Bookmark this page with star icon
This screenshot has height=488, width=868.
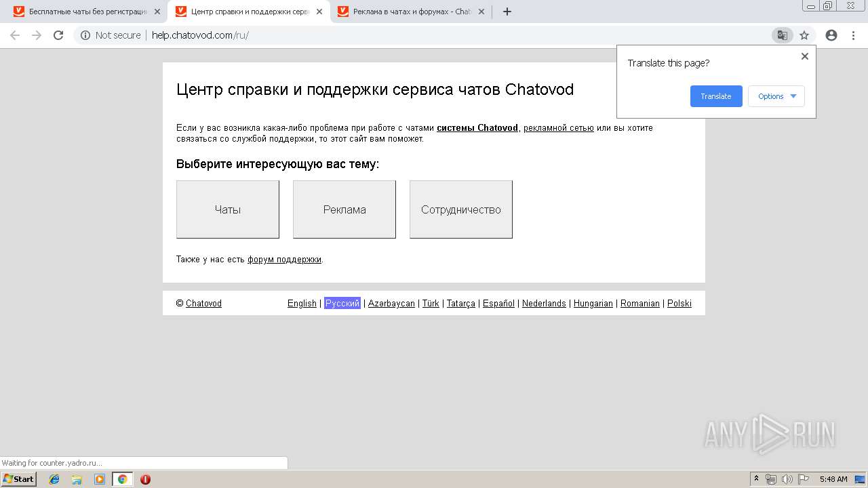[x=804, y=35]
